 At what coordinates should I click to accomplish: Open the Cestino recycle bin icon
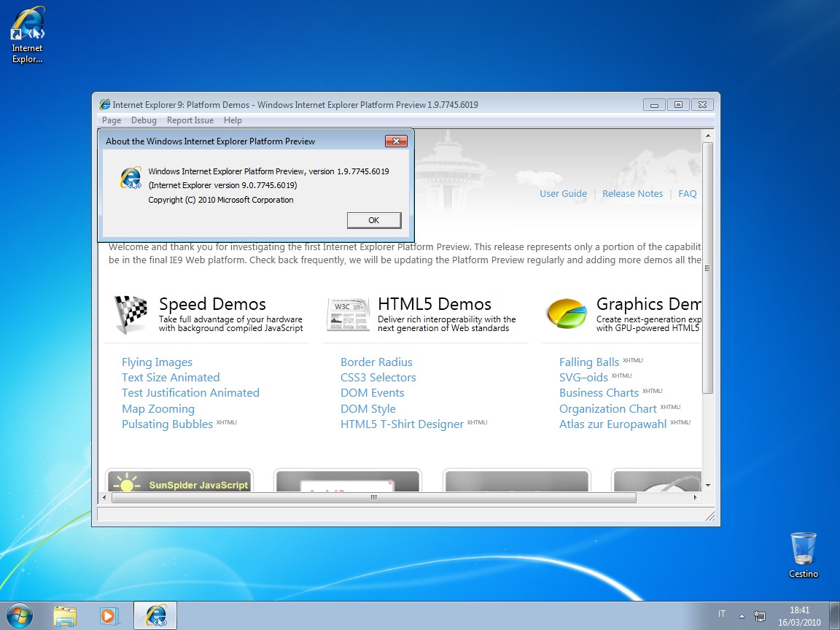(803, 555)
